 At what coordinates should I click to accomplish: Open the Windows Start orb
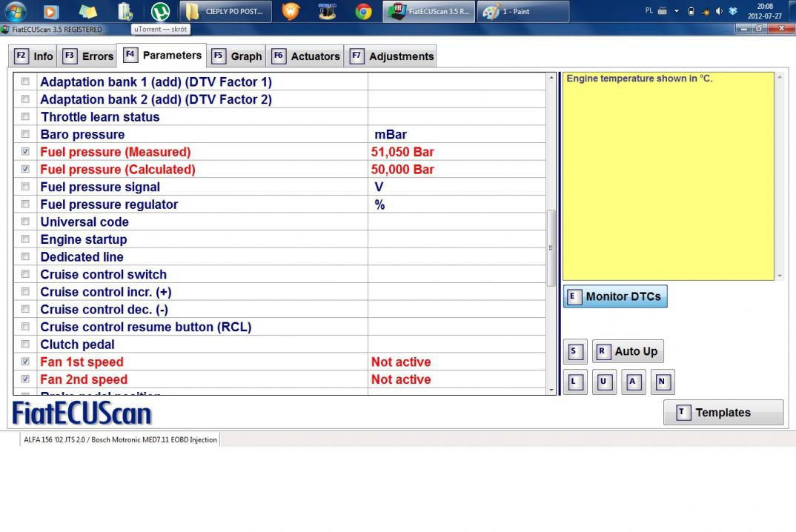click(x=16, y=10)
